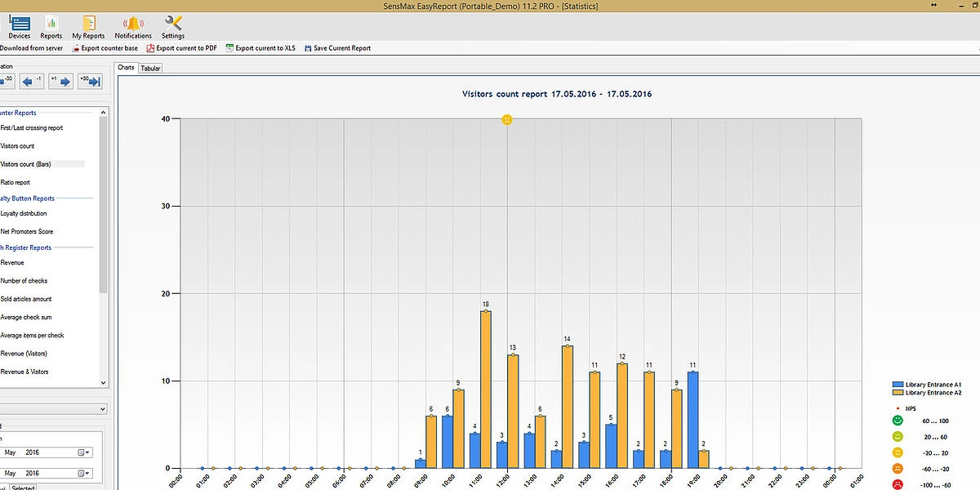
Task: Click Export counter base
Action: click(105, 48)
